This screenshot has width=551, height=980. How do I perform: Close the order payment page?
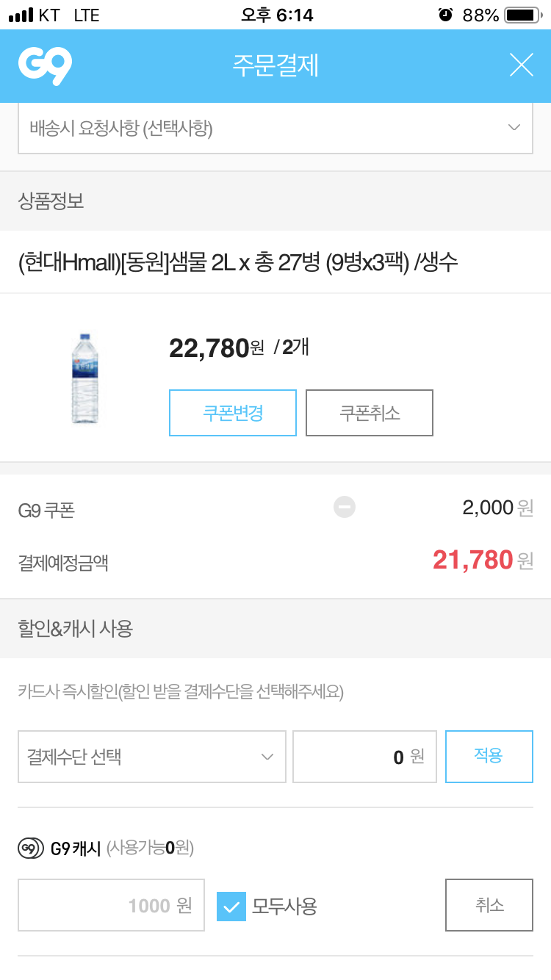click(521, 66)
